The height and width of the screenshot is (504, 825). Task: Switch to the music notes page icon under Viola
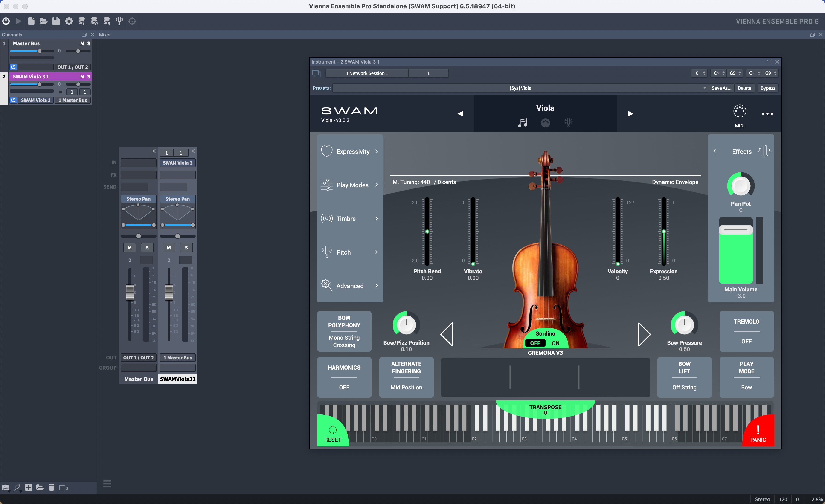point(522,123)
